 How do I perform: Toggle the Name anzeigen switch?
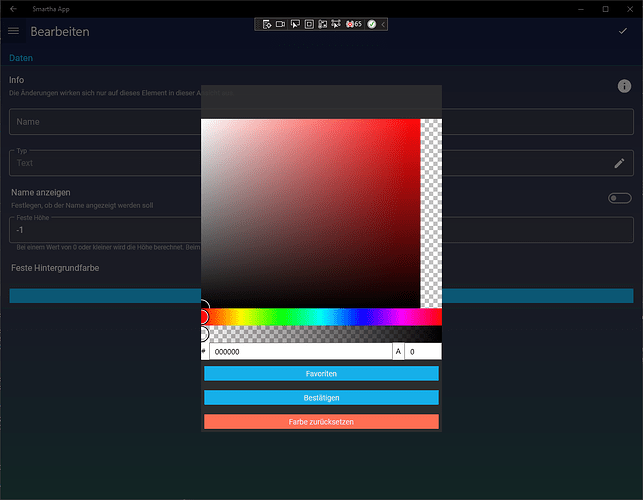coord(620,198)
